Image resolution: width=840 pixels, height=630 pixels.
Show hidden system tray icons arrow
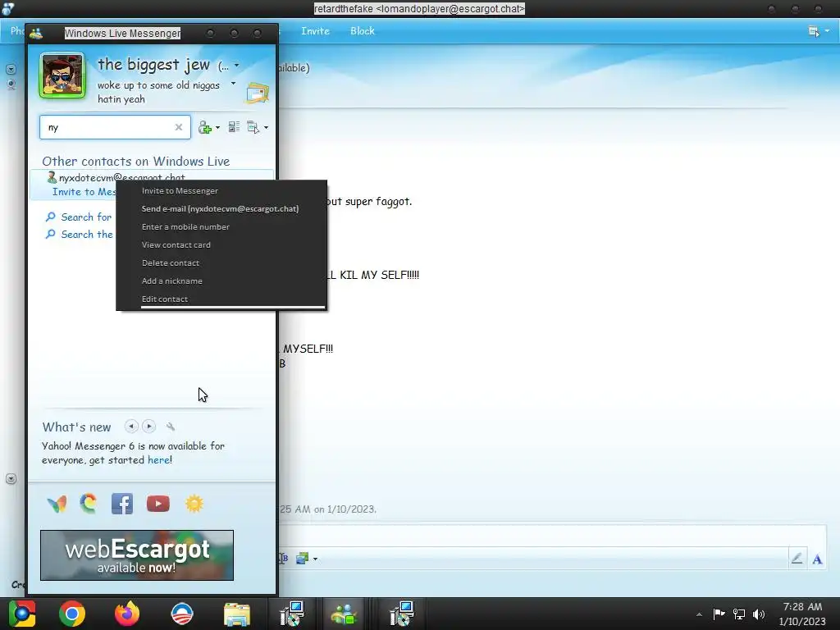[699, 614]
